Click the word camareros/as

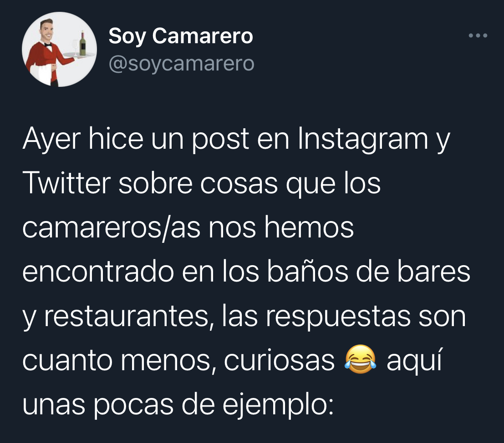coord(111,227)
